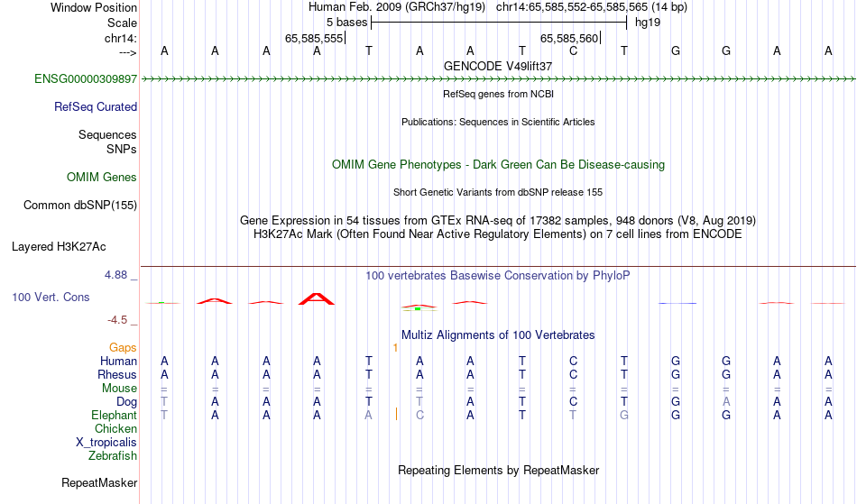Select the Human alignment row label
The height and width of the screenshot is (504, 857).
(118, 362)
